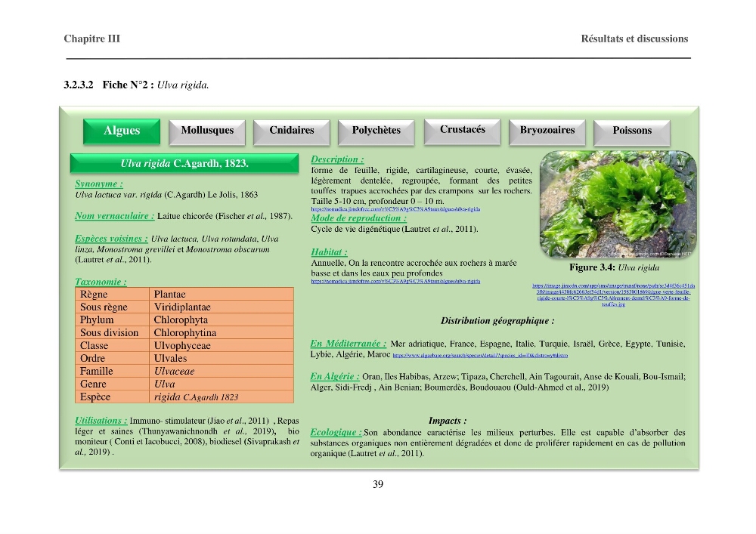Click page number 39

click(378, 484)
